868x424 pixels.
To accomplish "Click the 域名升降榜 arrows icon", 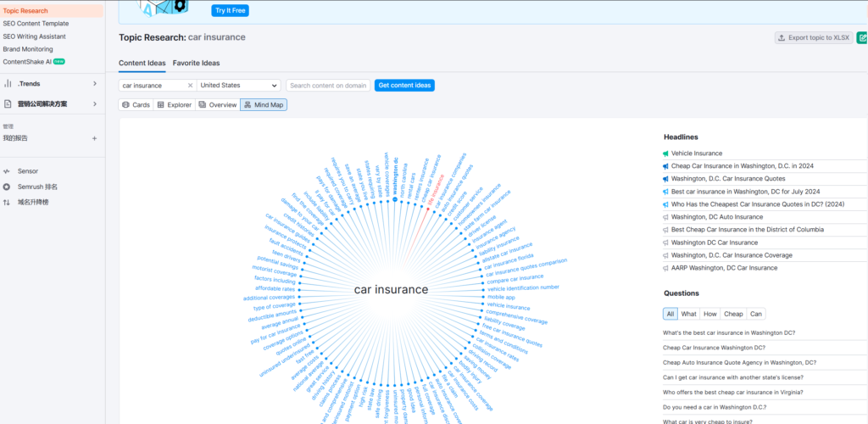I will click(x=8, y=202).
